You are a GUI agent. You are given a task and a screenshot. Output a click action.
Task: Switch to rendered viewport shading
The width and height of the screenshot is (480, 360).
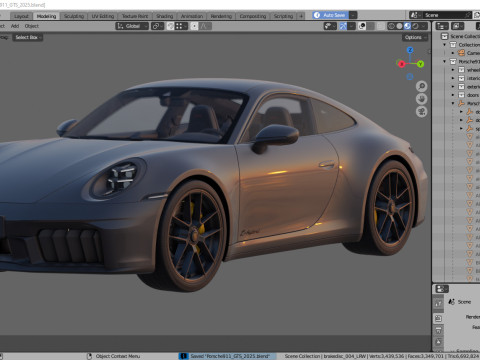click(415, 26)
